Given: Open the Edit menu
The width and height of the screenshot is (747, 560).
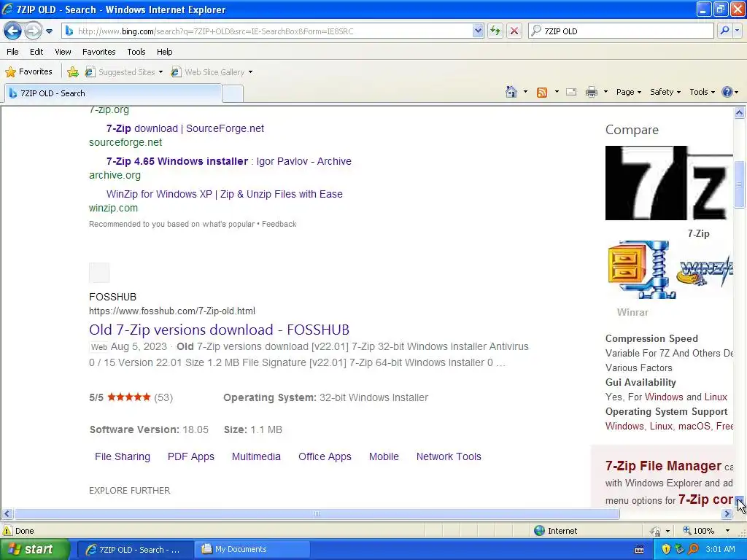Looking at the screenshot, I should coord(36,52).
